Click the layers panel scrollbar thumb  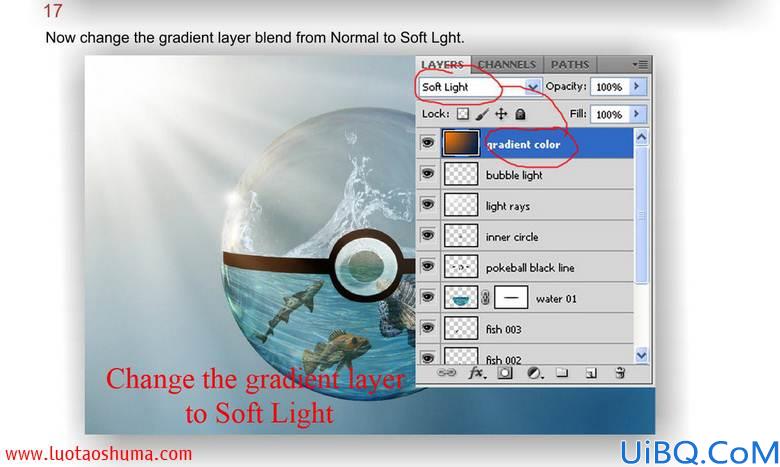641,215
